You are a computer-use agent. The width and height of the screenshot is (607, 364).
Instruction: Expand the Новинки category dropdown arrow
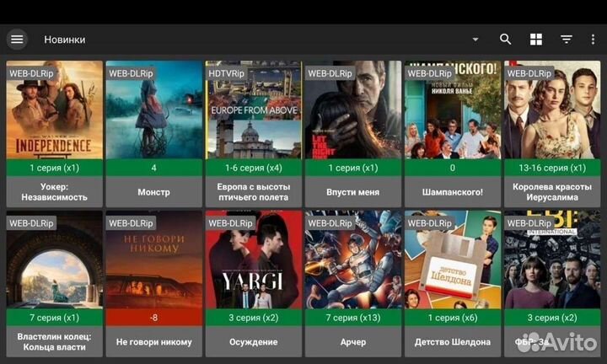click(x=475, y=40)
